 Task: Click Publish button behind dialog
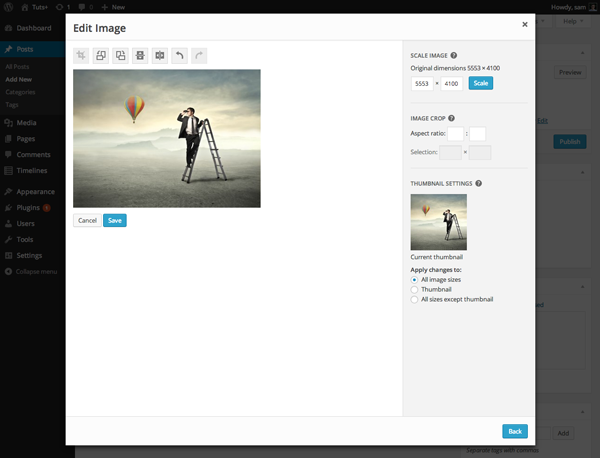coord(570,142)
